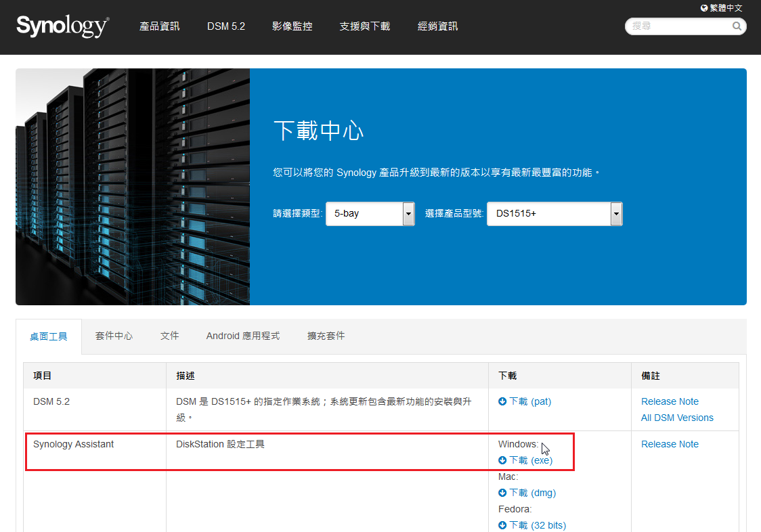Screen dimensions: 761x532
Task: Open the All DSM Versions link
Action: (677, 418)
